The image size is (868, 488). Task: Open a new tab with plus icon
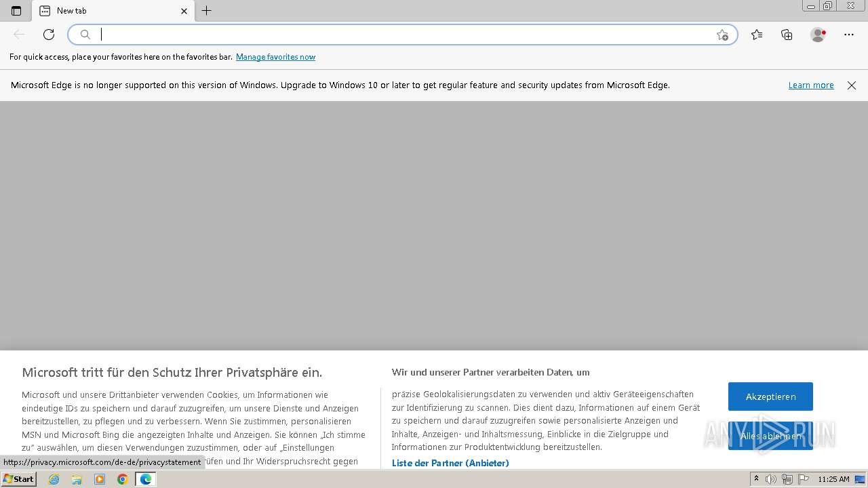[x=207, y=11]
